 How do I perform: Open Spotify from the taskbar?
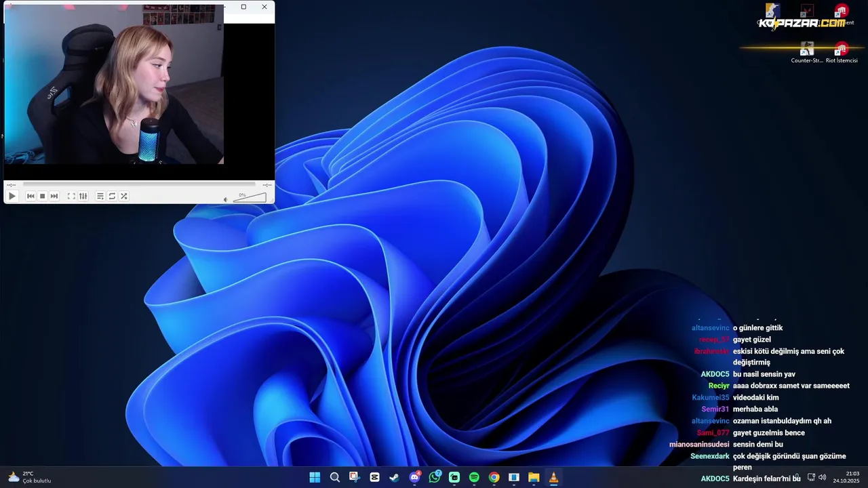click(x=474, y=477)
